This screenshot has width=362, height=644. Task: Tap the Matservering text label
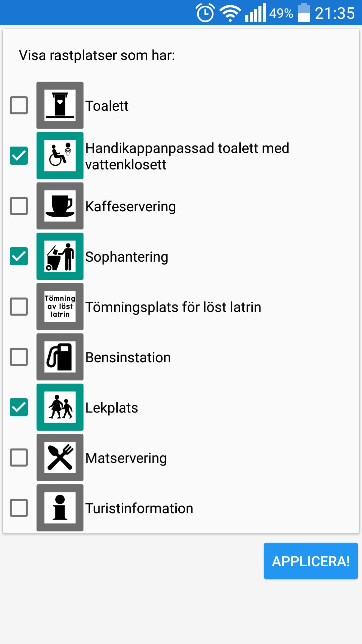coord(126,458)
